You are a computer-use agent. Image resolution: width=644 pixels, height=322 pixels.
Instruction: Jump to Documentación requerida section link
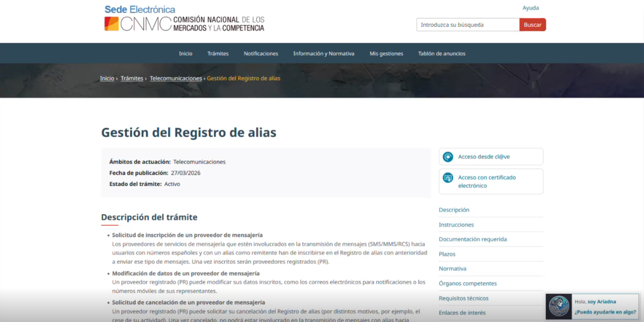pos(473,239)
